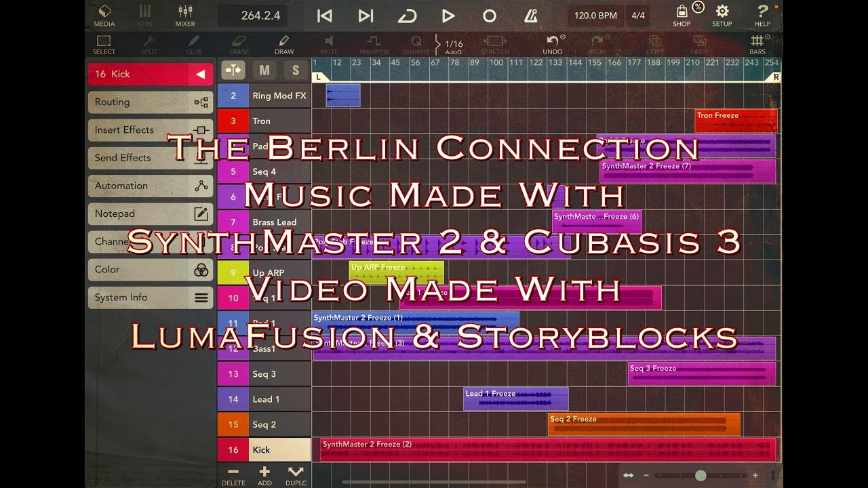Select the Lead 1 Freeze clip
The height and width of the screenshot is (488, 868).
[516, 399]
